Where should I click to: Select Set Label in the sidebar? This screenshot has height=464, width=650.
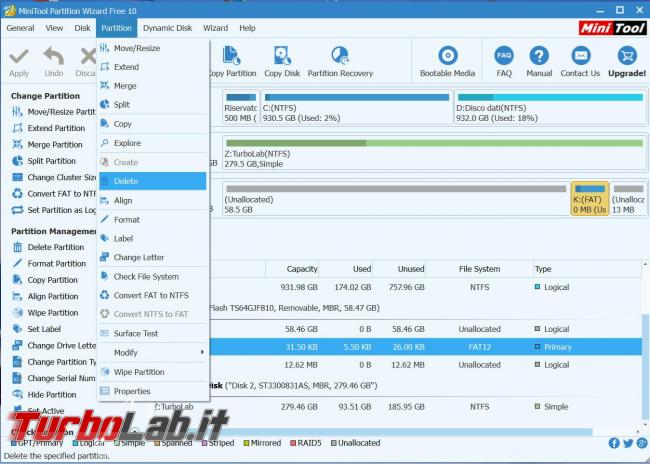tap(36, 329)
